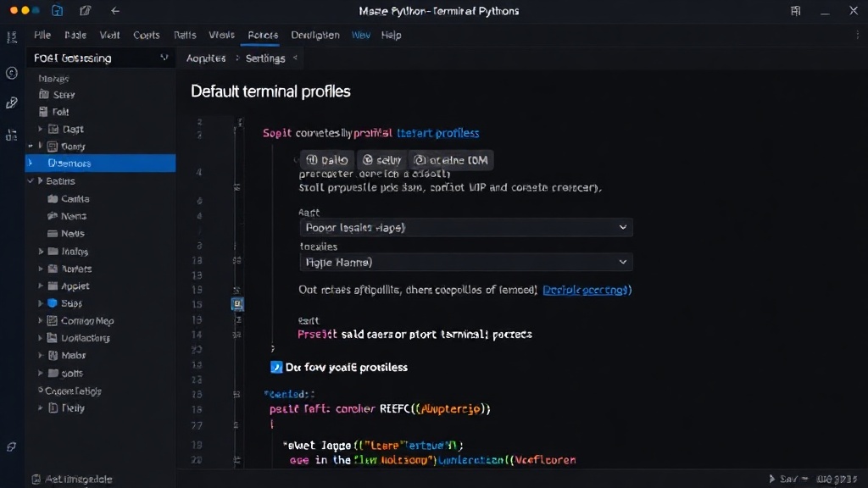The height and width of the screenshot is (488, 868).
Task: Click the blue app icon in title bar
Action: click(57, 10)
